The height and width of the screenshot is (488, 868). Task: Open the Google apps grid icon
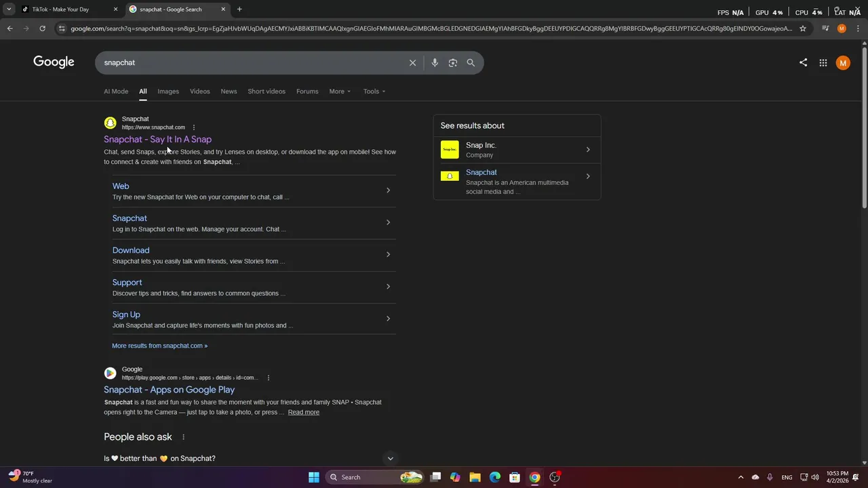[x=823, y=62]
